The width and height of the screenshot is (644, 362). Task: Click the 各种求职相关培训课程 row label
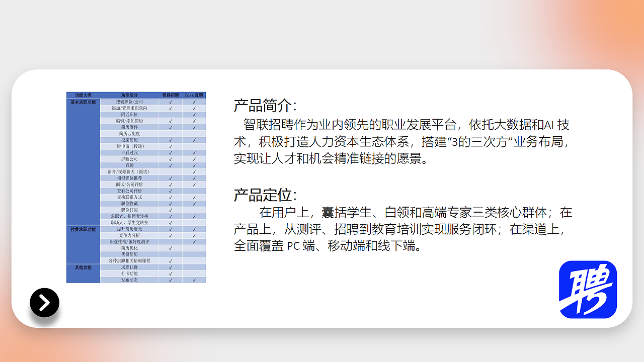point(129,261)
